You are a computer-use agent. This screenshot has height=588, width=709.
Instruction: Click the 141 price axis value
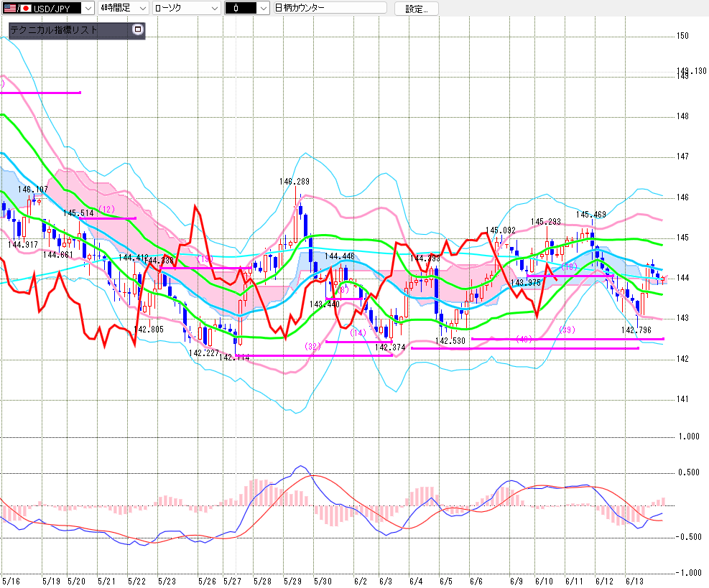[682, 399]
